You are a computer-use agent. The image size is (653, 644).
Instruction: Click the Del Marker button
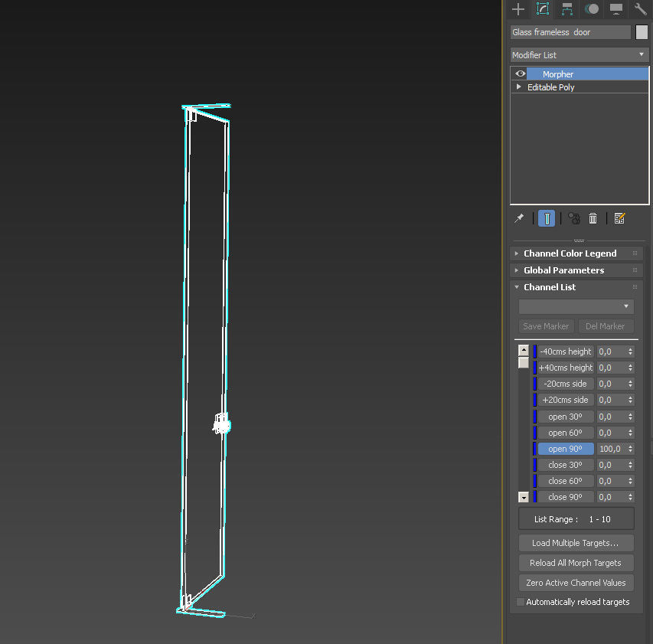click(x=606, y=326)
